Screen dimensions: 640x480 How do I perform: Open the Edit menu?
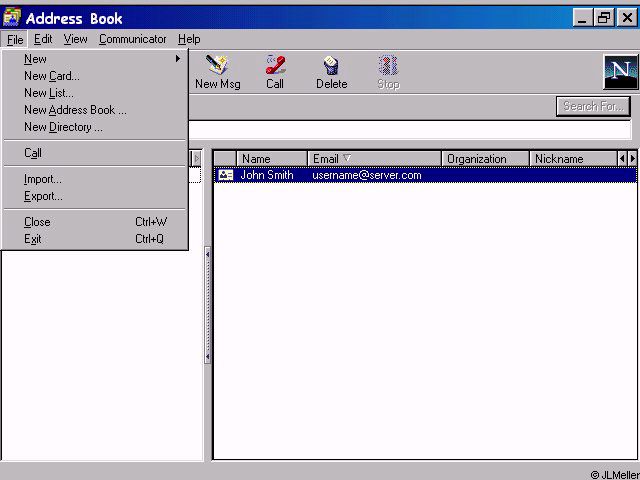coord(43,39)
